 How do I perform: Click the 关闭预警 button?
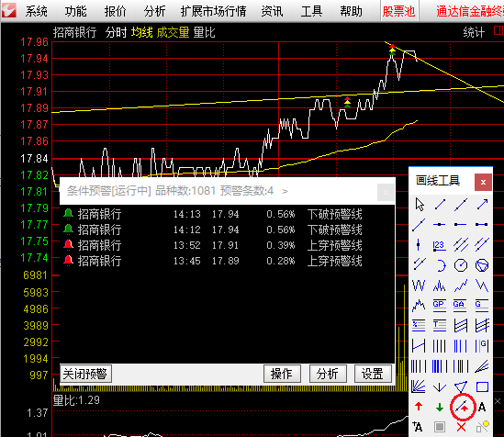pos(85,374)
